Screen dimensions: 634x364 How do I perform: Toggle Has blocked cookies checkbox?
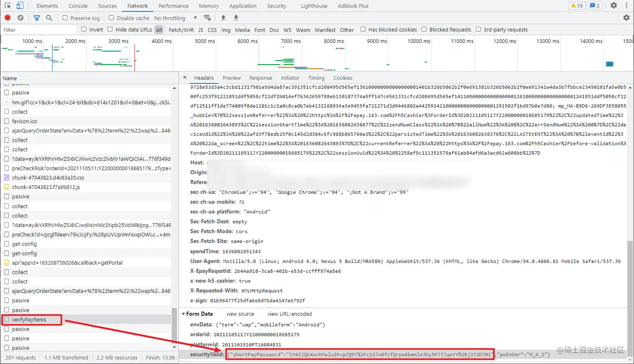[363, 29]
